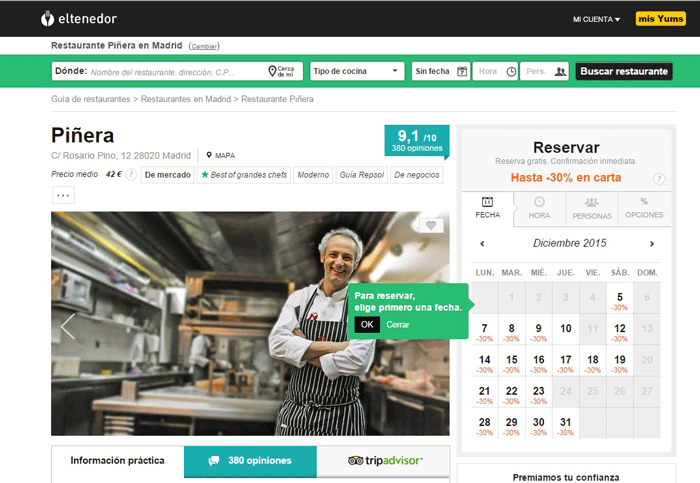Click the heart favorite icon on photo

point(431,226)
